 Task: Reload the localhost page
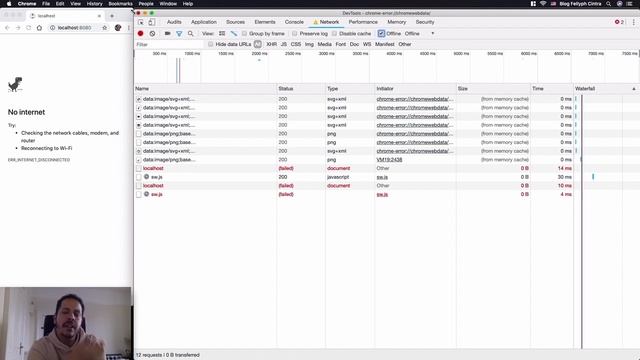point(29,28)
